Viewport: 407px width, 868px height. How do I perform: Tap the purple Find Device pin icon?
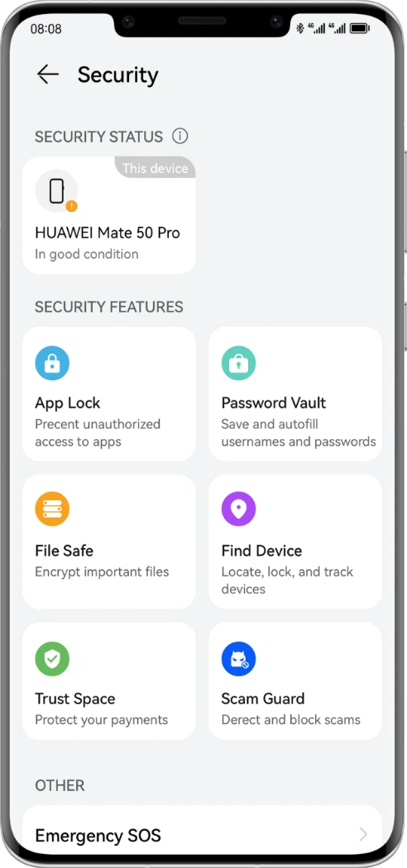coord(238,509)
